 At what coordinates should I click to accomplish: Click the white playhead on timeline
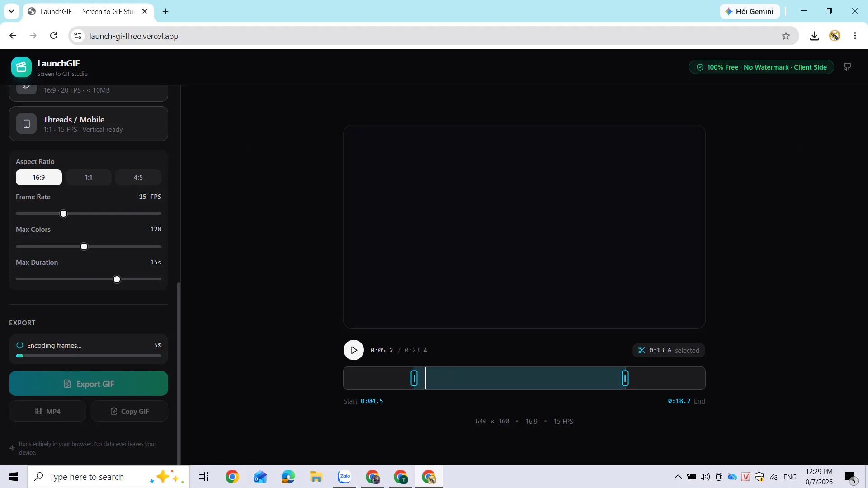425,378
